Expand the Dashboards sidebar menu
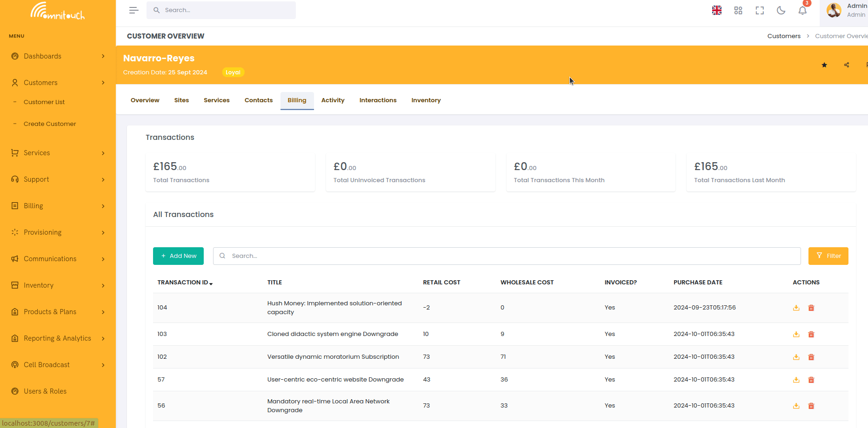The width and height of the screenshot is (868, 428). [x=58, y=56]
